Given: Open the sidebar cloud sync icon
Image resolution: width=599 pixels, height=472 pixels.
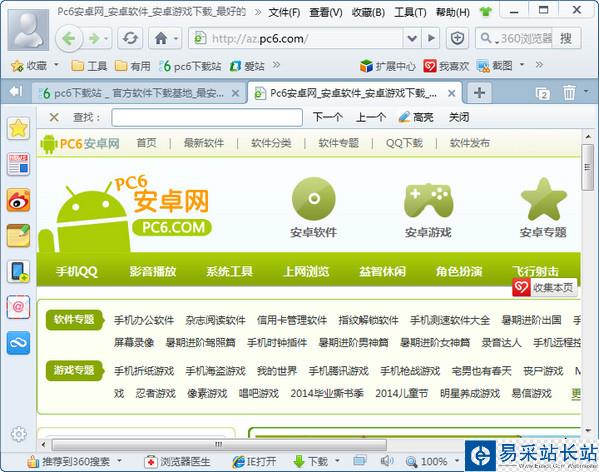Looking at the screenshot, I should (x=18, y=343).
